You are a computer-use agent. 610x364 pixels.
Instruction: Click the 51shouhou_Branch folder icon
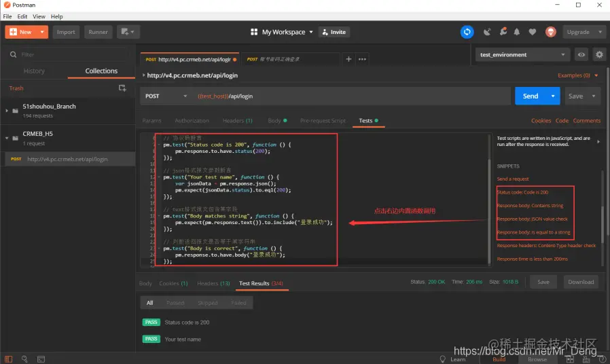point(15,111)
